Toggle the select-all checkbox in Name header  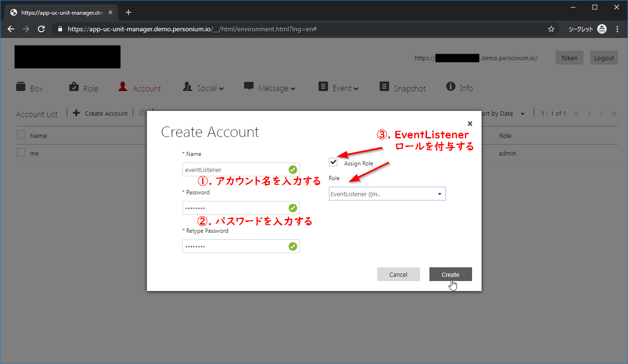click(20, 135)
